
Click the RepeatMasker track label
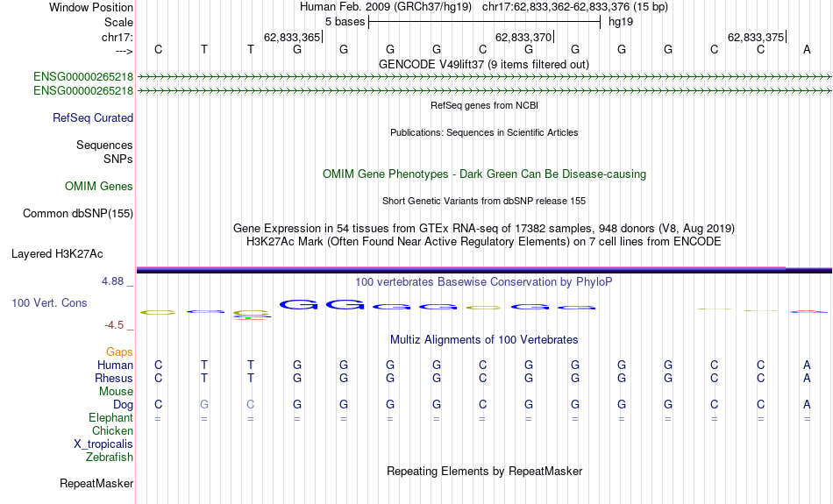click(96, 483)
